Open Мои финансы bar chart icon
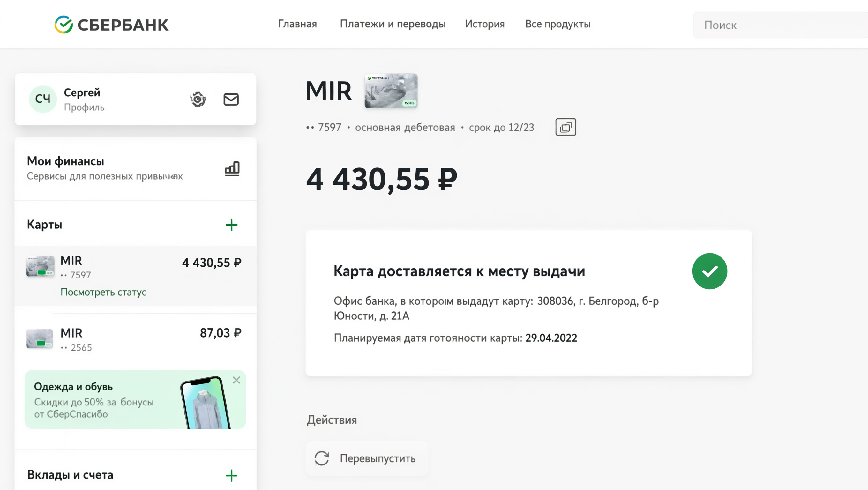The image size is (868, 490). click(232, 168)
